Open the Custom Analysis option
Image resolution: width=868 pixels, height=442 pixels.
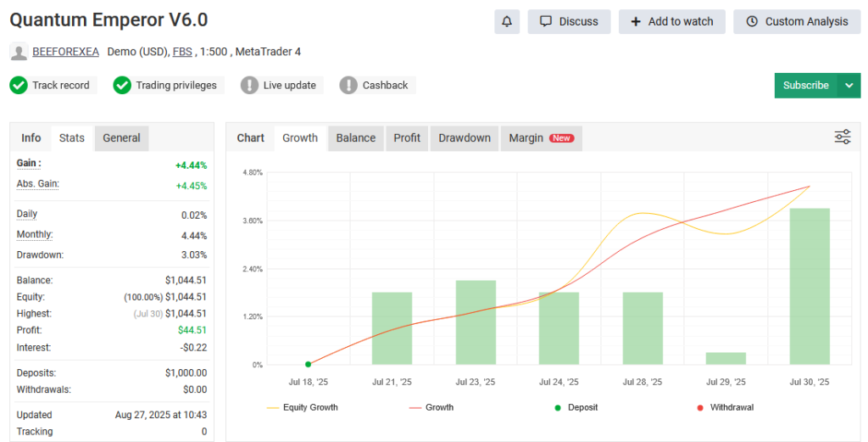coord(797,22)
